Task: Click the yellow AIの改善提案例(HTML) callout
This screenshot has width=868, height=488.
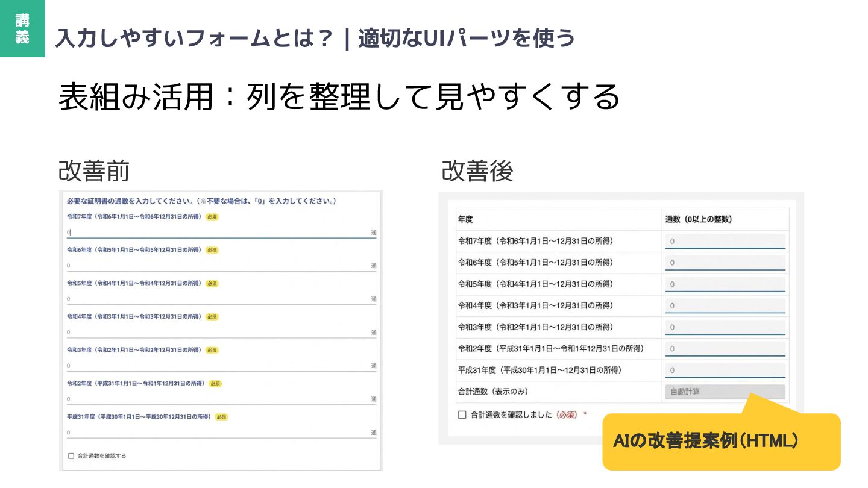Action: point(721,442)
